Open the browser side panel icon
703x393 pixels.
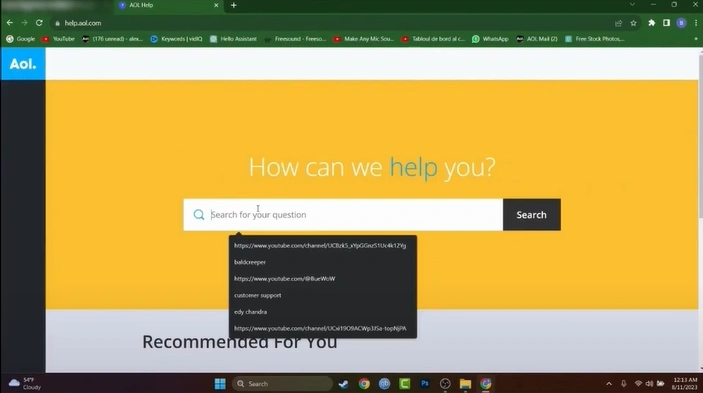(666, 23)
